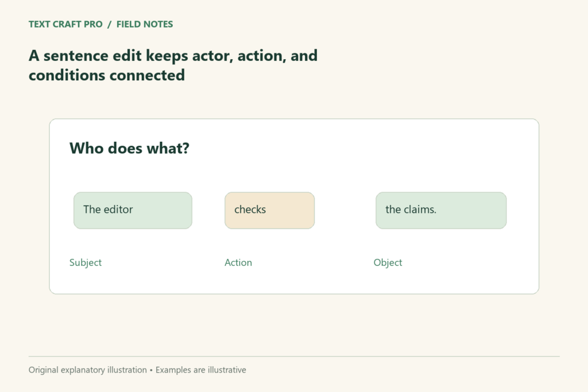
Task: Select the 'The editor' subject box
Action: coord(133,210)
